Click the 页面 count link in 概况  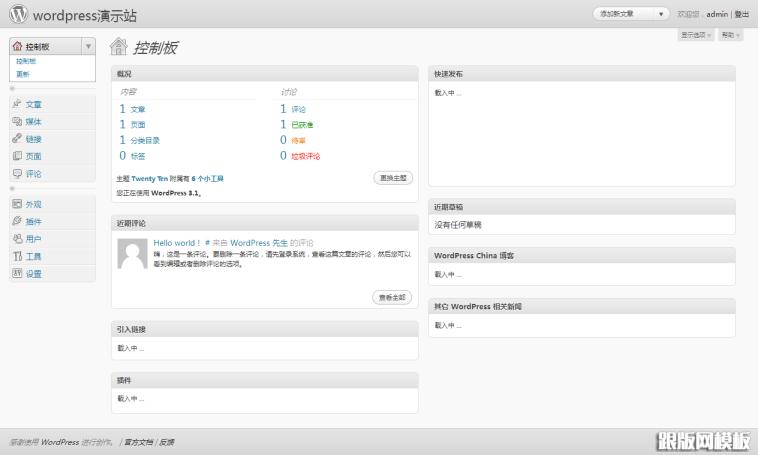click(138, 125)
